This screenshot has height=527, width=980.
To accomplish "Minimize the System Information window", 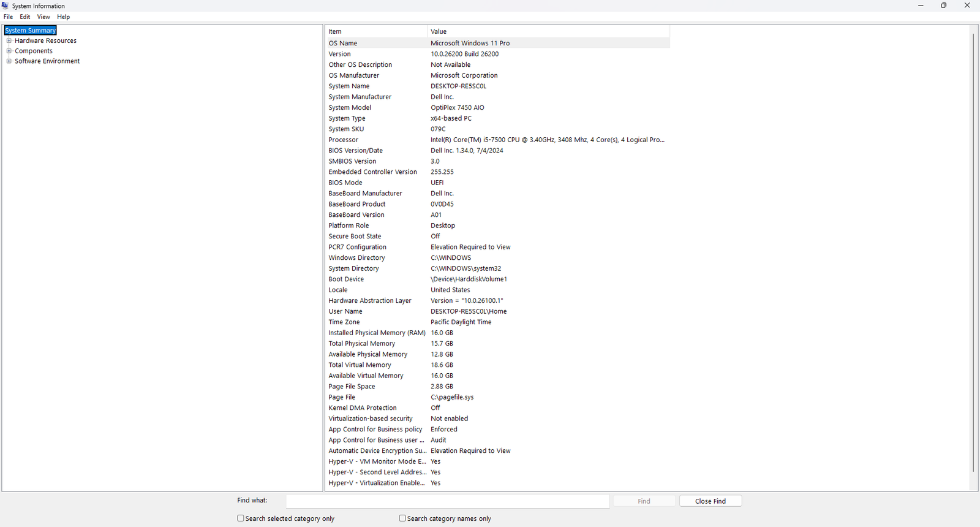I will [920, 6].
